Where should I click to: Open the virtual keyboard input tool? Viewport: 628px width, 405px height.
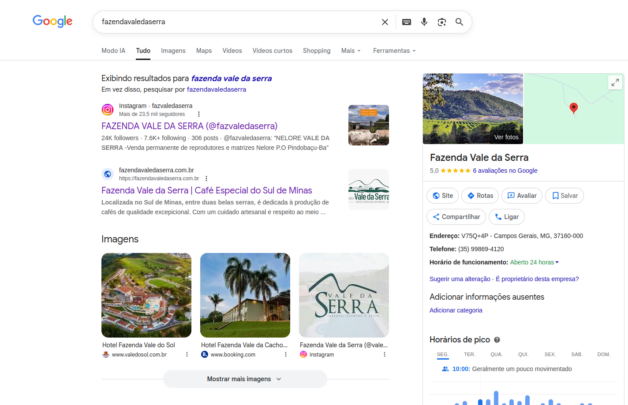click(406, 21)
